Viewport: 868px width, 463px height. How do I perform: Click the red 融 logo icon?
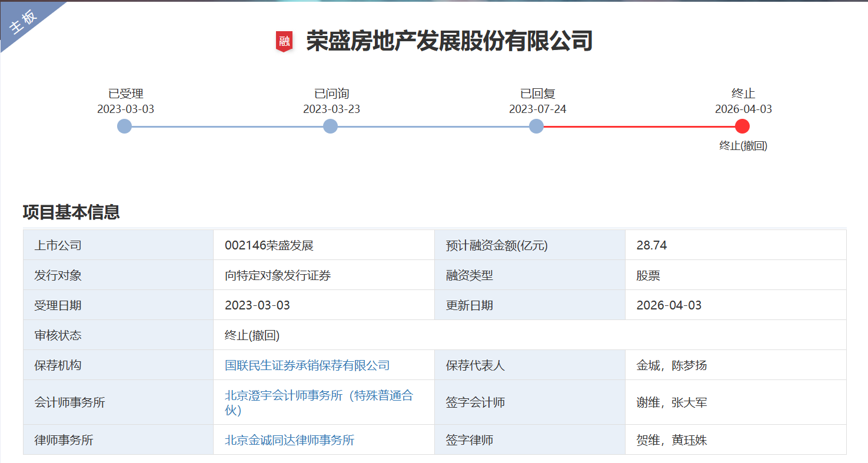click(285, 40)
